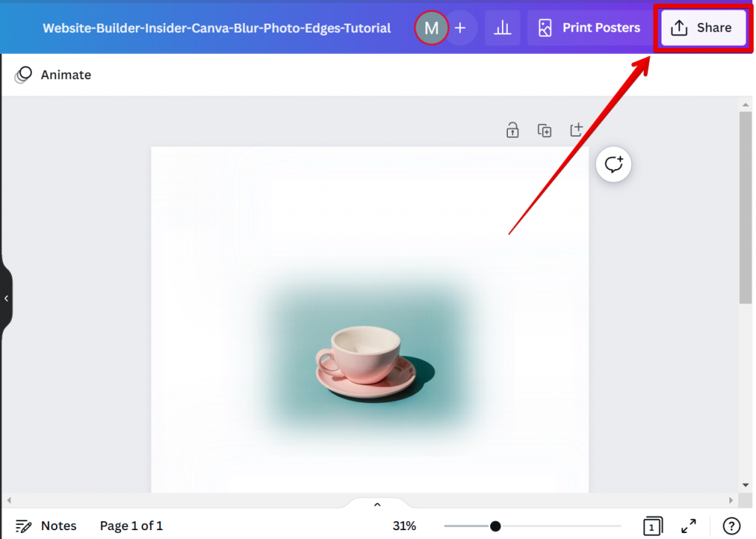Click the Share button

(702, 27)
